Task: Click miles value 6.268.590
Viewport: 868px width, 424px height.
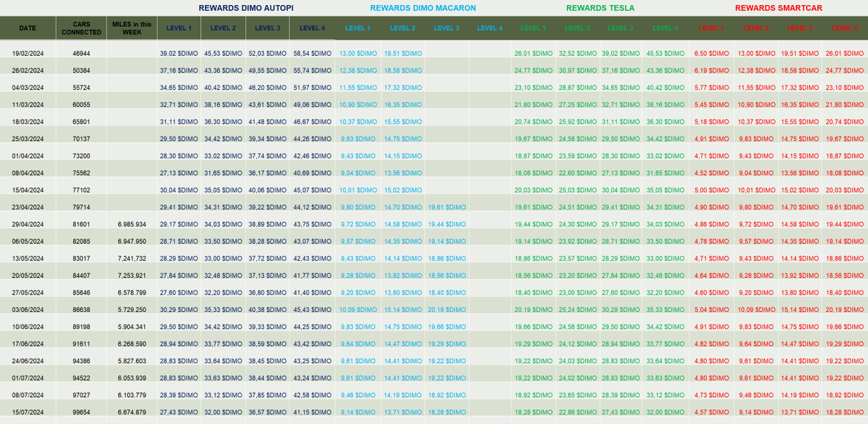Action: click(x=132, y=344)
